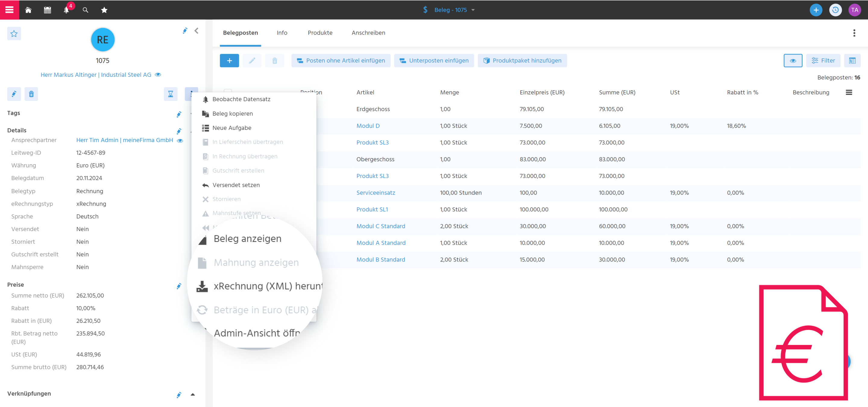Open the table column menu hamburger
Viewport: 868px width, 407px height.
click(849, 92)
